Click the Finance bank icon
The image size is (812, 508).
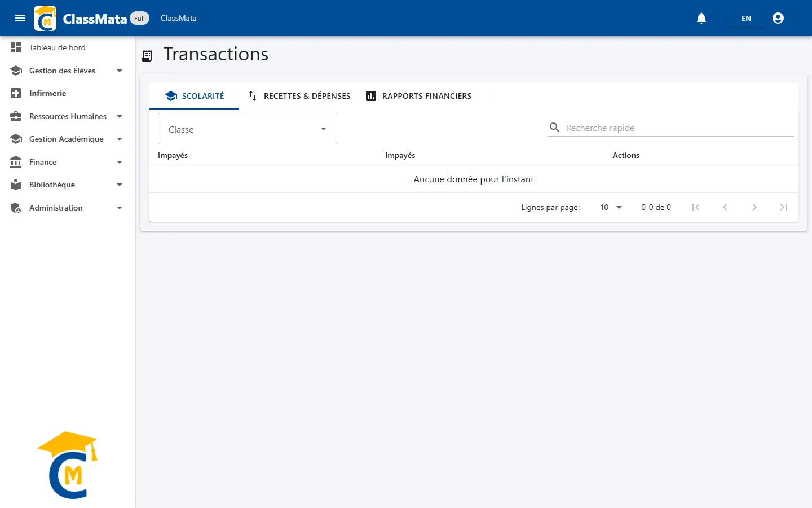point(16,162)
